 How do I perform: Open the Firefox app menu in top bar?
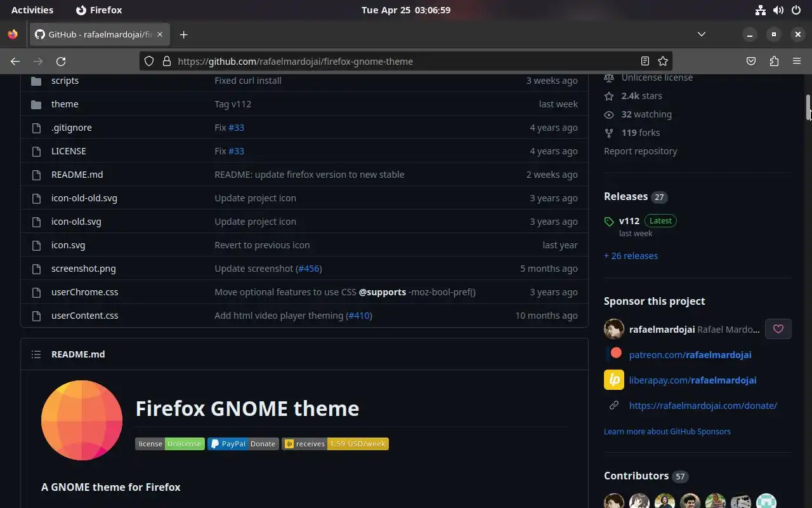(98, 10)
